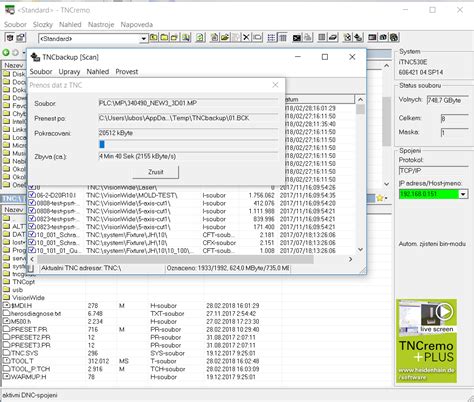
Task: Toggle first 10_001_Schra CFT file checkbox
Action: click(32, 235)
